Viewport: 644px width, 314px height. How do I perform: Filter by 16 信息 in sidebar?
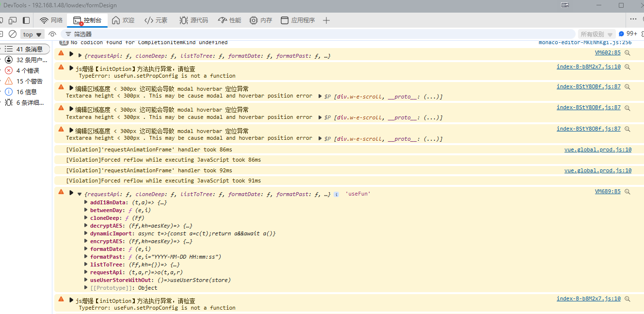click(25, 92)
